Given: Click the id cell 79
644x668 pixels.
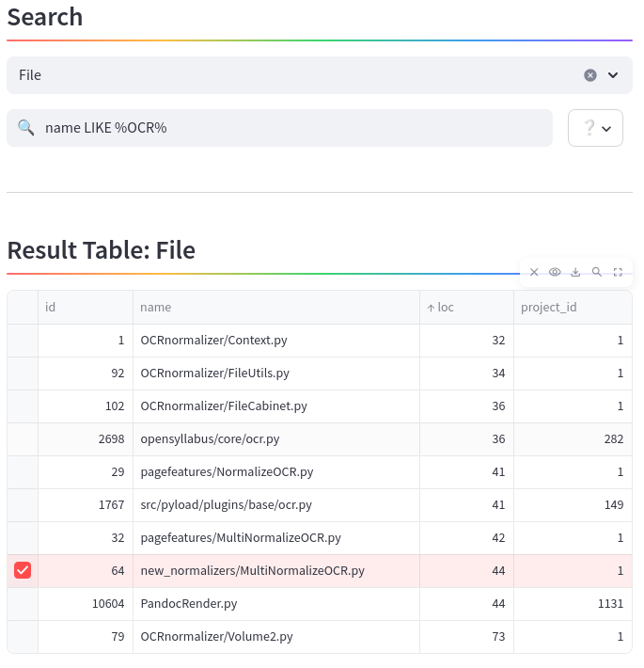Looking at the screenshot, I should coord(86,636).
